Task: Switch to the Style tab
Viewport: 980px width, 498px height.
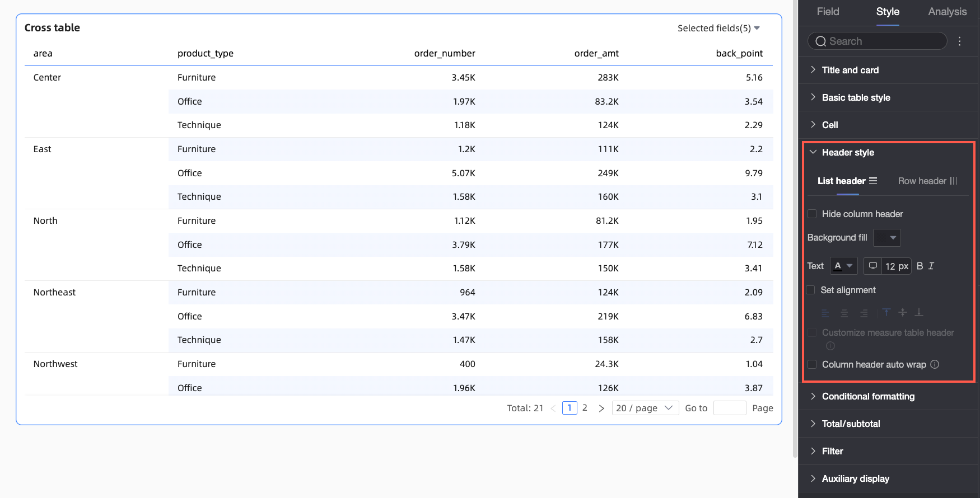Action: pyautogui.click(x=888, y=12)
